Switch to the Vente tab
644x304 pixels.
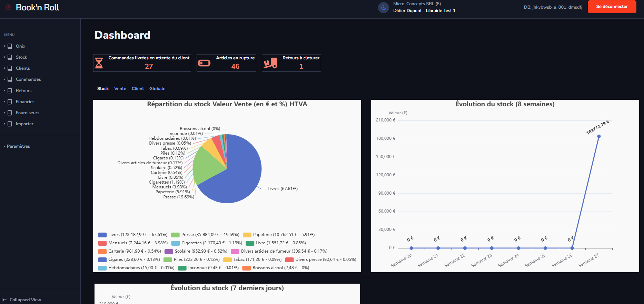coord(120,89)
